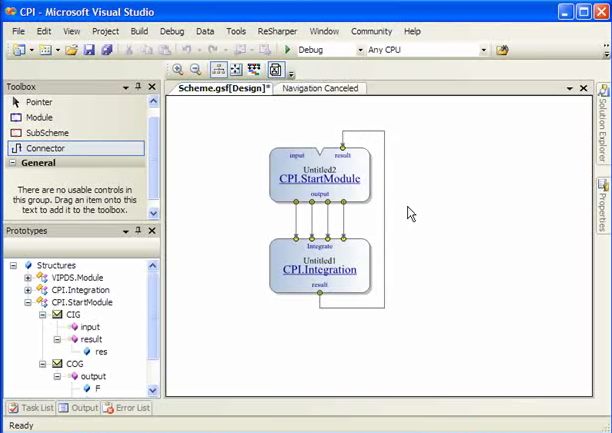612x433 pixels.
Task: Zoom in on the scheme diagram
Action: click(178, 69)
